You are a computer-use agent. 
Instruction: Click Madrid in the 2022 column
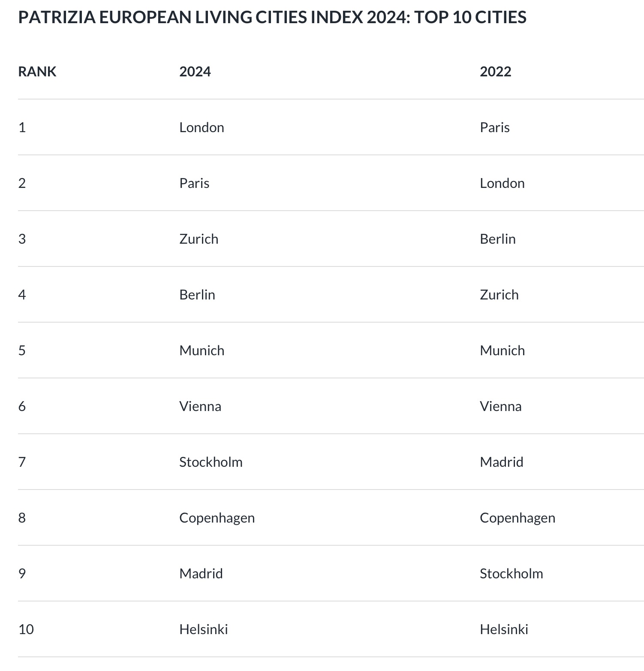[x=502, y=462]
